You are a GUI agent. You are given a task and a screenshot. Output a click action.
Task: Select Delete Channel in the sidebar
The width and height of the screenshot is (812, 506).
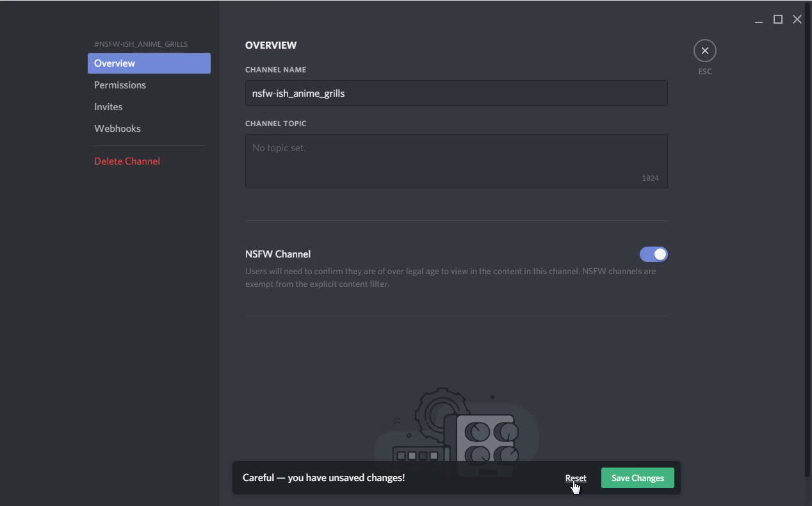click(x=127, y=161)
